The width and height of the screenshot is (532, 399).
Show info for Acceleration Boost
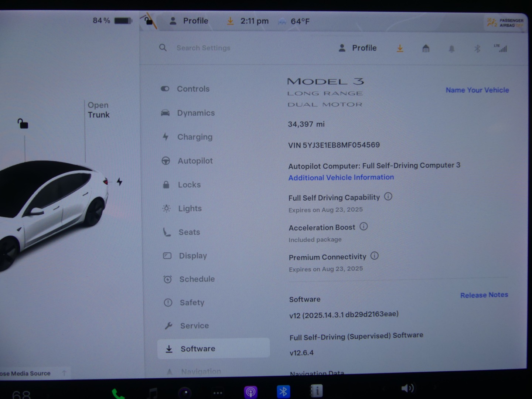pyautogui.click(x=364, y=226)
